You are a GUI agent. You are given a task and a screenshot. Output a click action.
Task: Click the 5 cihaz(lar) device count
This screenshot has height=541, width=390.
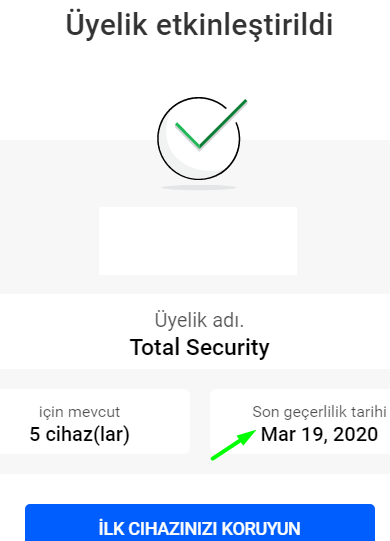(79, 434)
